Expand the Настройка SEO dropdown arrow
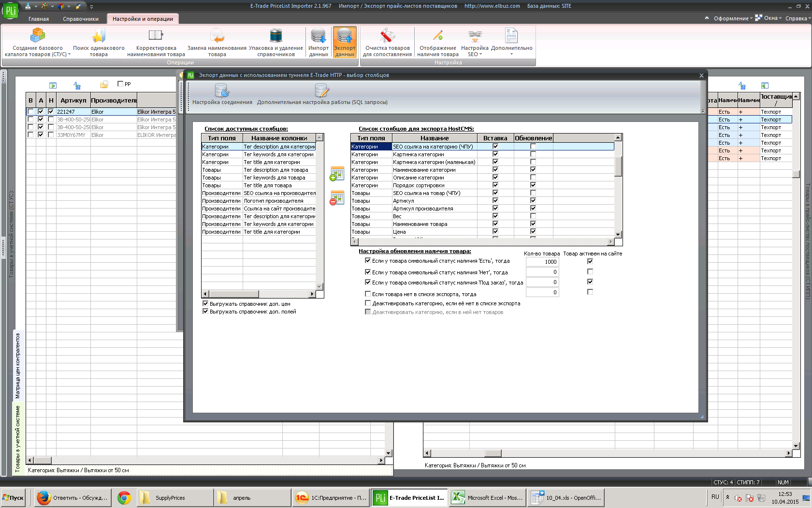The height and width of the screenshot is (508, 812). 481,54
